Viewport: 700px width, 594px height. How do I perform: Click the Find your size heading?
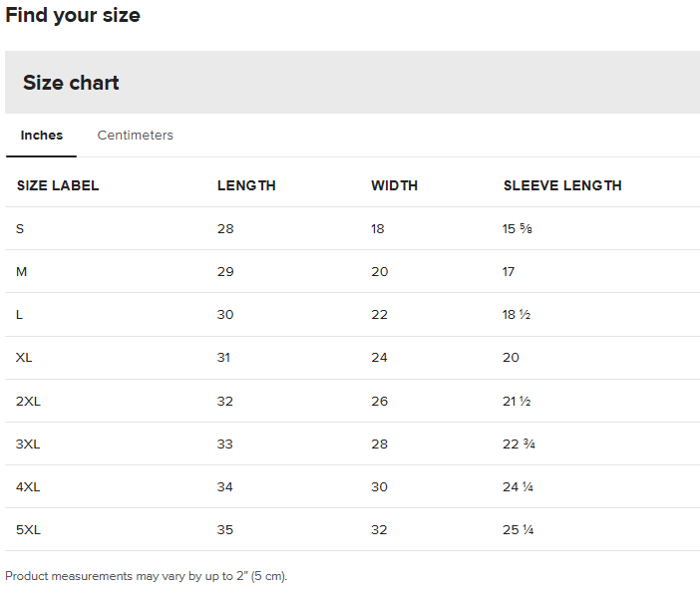click(73, 15)
